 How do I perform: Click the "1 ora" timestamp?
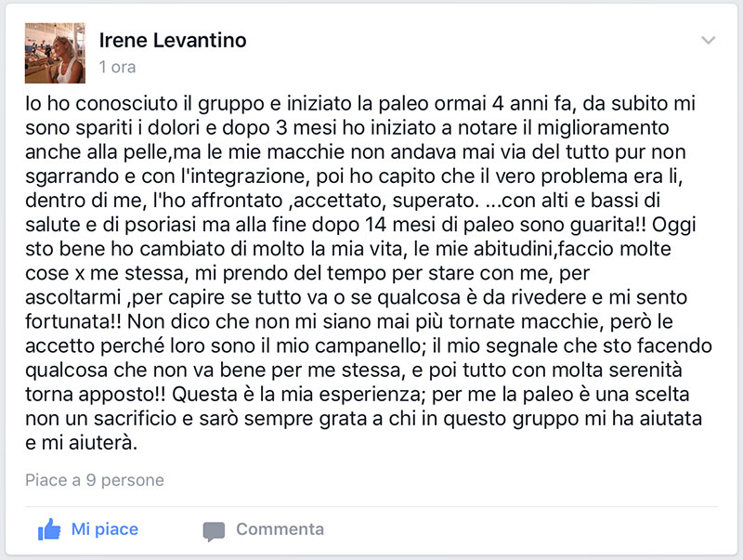(x=118, y=67)
